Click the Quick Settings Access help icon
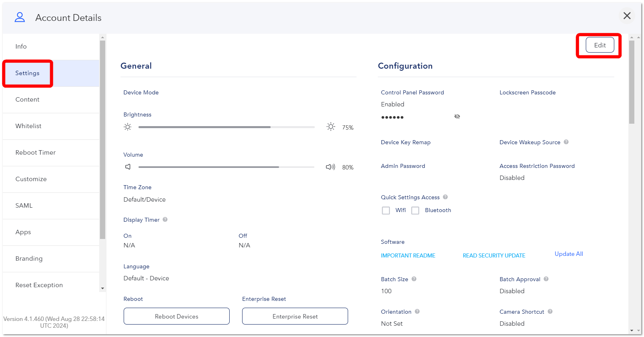644x337 pixels. (x=445, y=197)
